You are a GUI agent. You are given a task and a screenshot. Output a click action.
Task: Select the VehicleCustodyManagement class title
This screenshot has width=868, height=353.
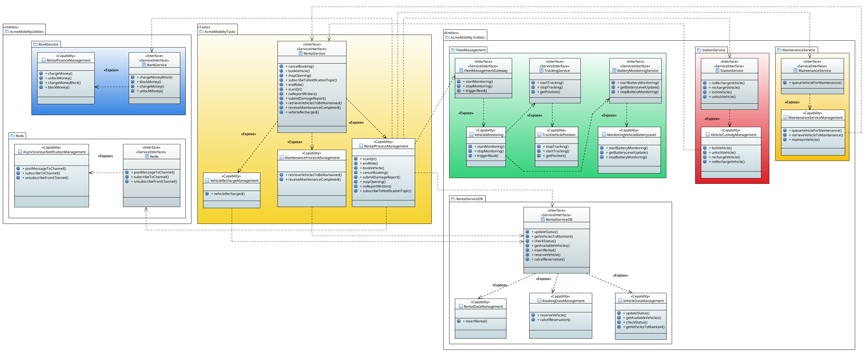click(x=733, y=135)
